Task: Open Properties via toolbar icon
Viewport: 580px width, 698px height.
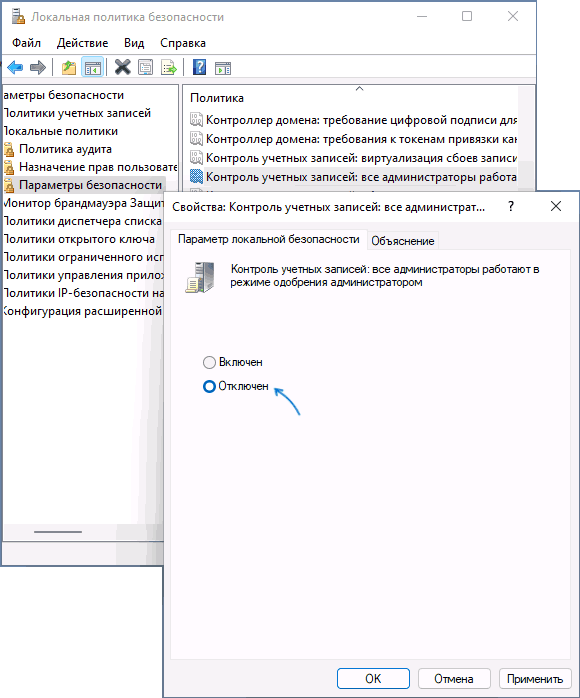Action: tap(146, 68)
